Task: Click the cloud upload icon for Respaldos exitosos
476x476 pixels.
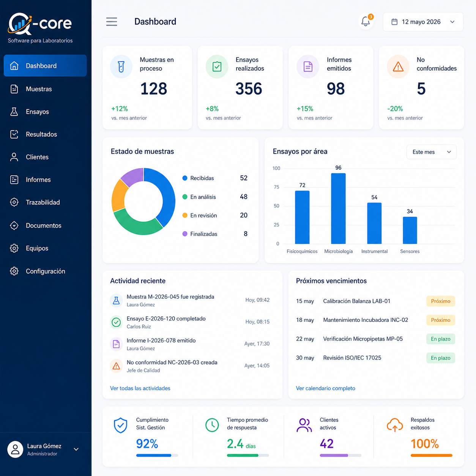Action: (395, 425)
